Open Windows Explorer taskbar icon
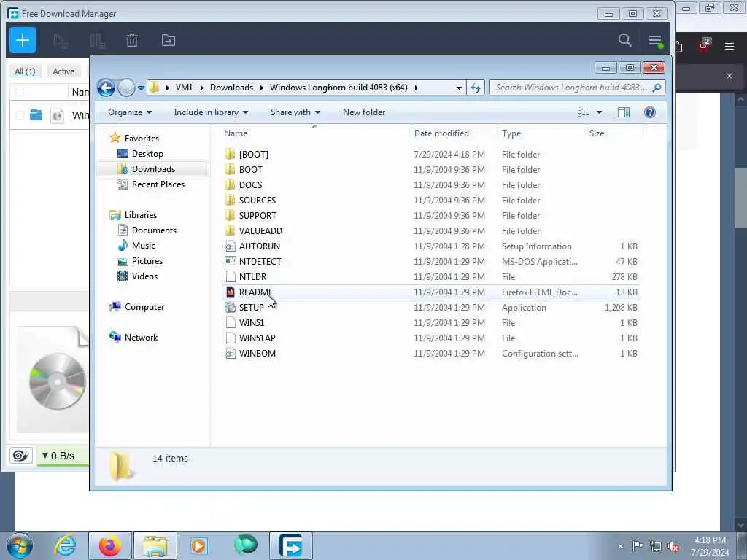 pyautogui.click(x=155, y=545)
